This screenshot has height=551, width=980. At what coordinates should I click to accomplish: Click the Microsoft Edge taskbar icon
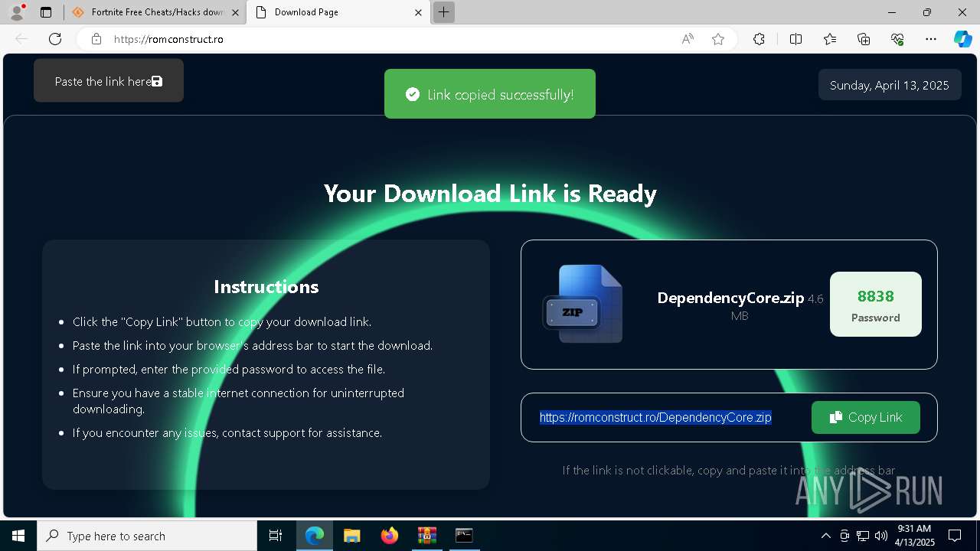315,536
